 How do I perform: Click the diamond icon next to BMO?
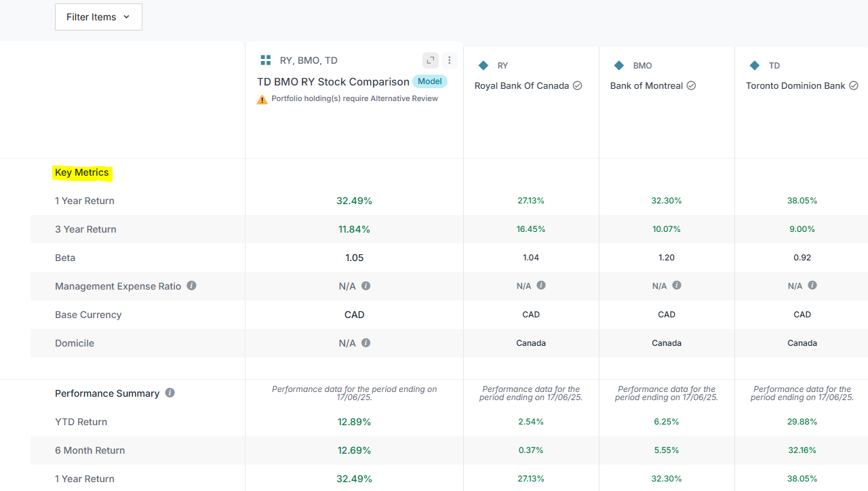(x=619, y=66)
